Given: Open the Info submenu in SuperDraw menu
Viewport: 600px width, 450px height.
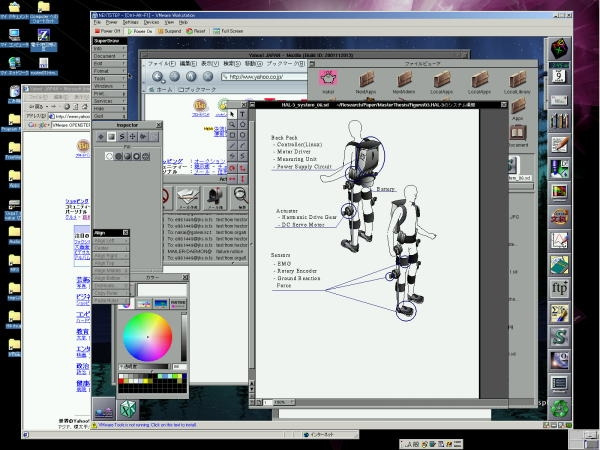Looking at the screenshot, I should (110, 49).
